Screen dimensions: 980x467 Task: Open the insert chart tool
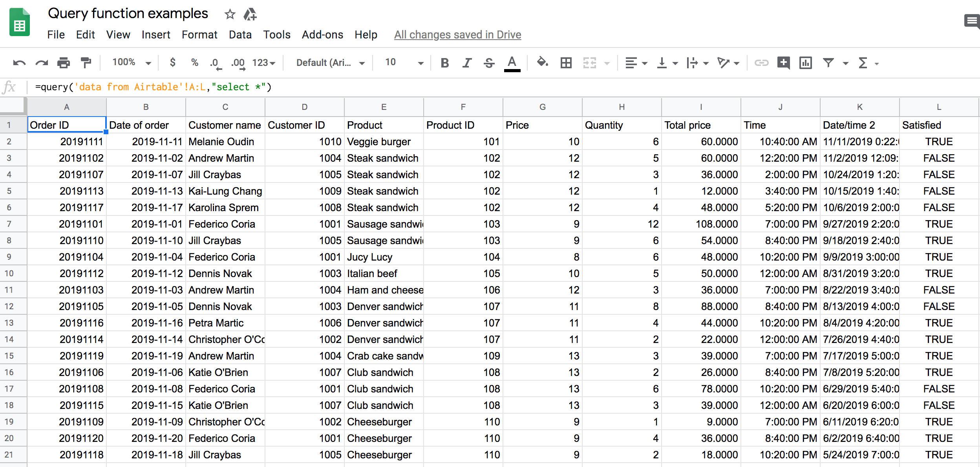click(805, 62)
